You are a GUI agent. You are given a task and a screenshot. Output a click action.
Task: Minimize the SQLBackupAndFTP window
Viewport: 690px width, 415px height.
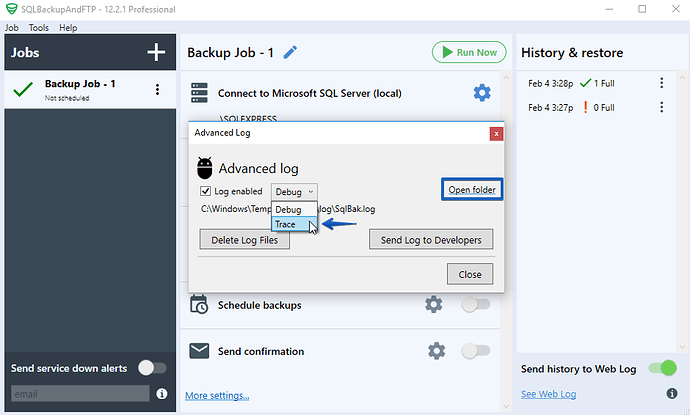609,9
